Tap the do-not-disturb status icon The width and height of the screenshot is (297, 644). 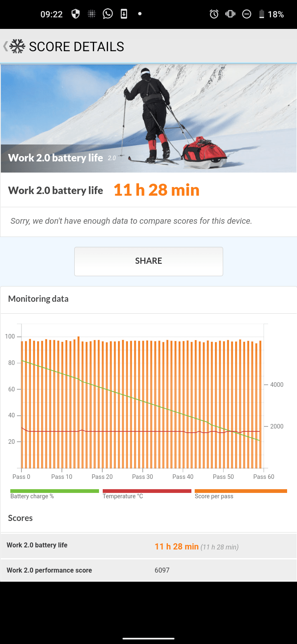[246, 14]
